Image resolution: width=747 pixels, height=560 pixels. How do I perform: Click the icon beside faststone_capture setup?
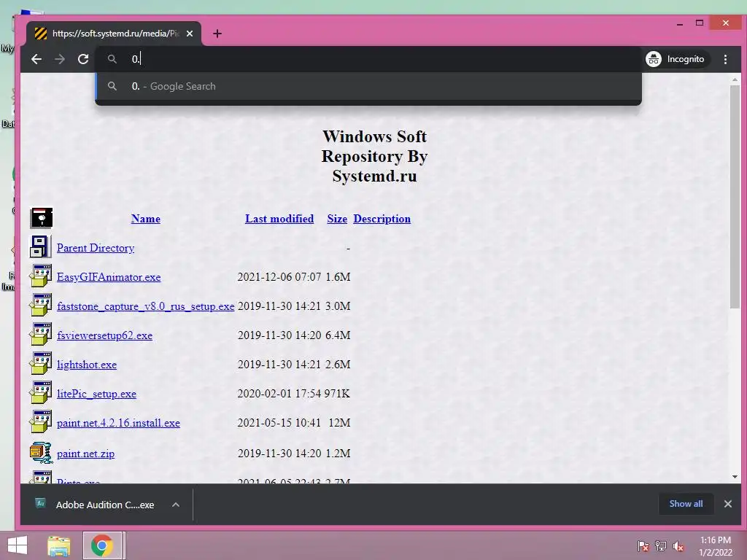[41, 306]
